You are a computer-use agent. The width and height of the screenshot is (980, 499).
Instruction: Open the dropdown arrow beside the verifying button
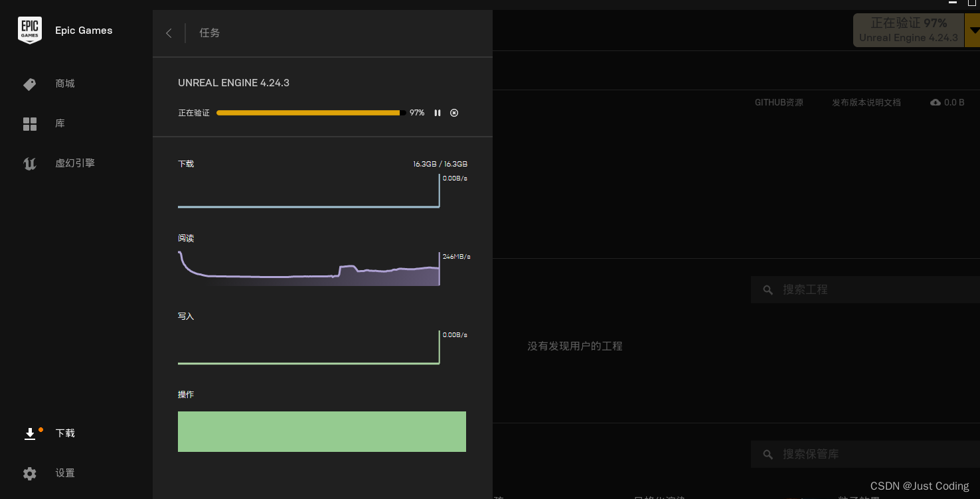973,31
